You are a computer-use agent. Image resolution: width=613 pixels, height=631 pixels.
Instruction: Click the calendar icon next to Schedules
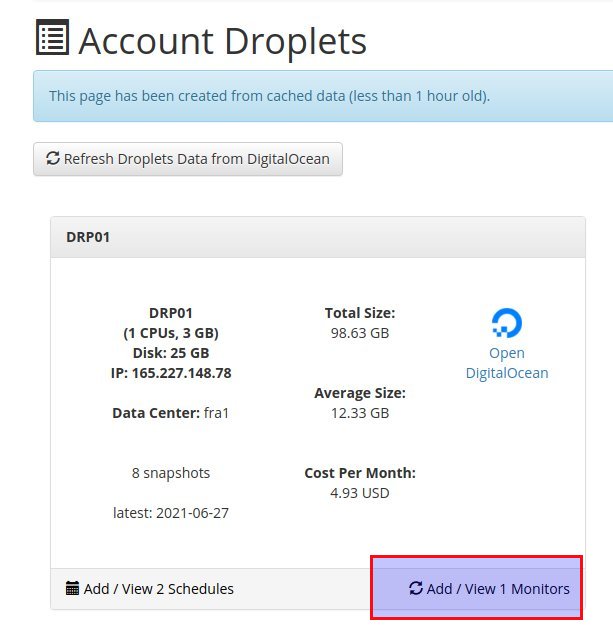pyautogui.click(x=72, y=588)
